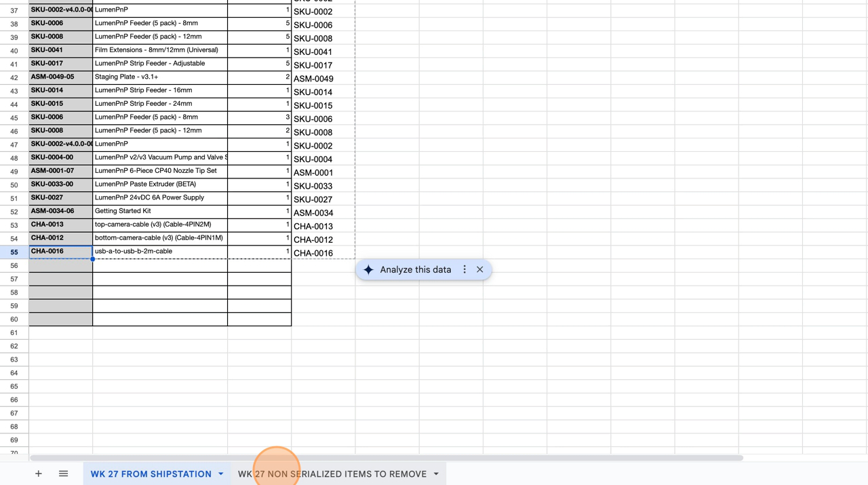Screen dimensions: 868x485
Task: Select row 61 header
Action: 14,332
